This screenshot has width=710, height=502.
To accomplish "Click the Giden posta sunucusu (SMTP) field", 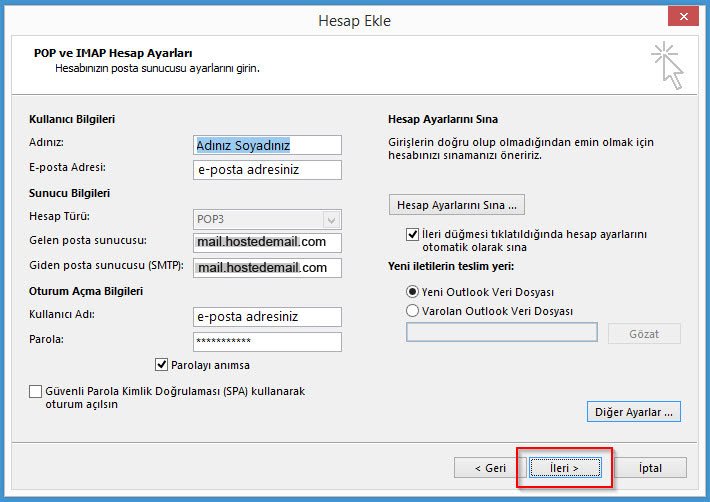I will coord(268,268).
